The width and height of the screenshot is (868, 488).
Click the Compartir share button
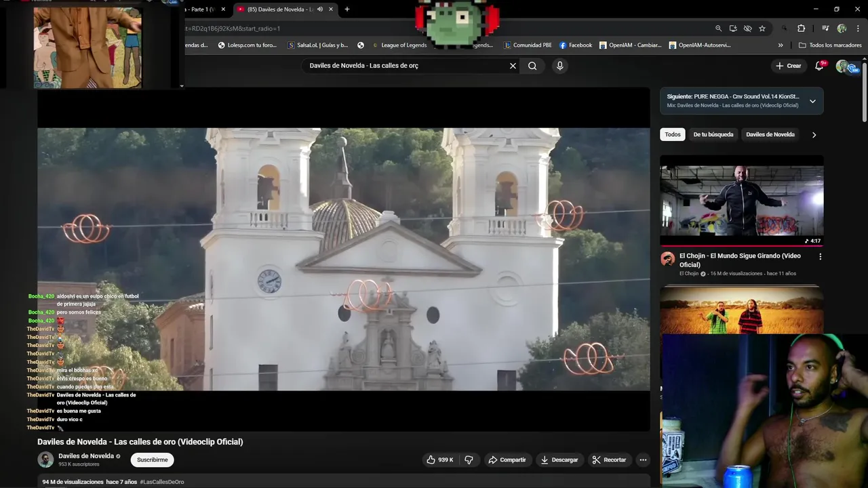pyautogui.click(x=507, y=460)
